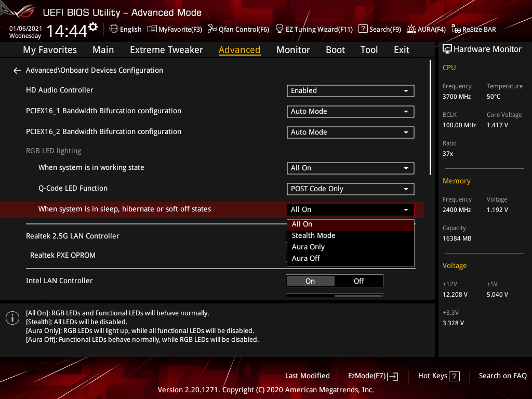Open the MyFavorite(F3) list icon

[152, 29]
